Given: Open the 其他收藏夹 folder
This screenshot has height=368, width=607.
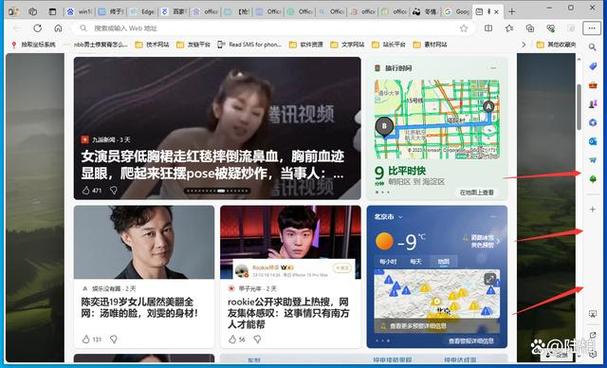Looking at the screenshot, I should 556,45.
